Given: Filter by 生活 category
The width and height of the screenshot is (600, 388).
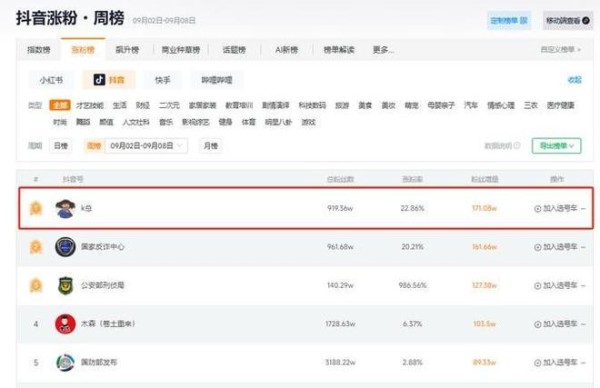Looking at the screenshot, I should point(119,105).
